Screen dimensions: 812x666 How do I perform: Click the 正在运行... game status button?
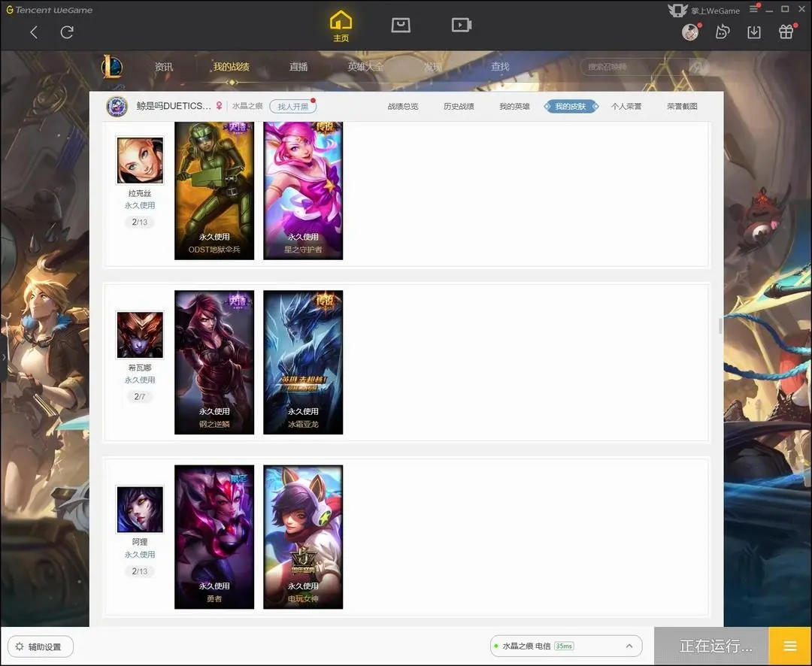[711, 646]
